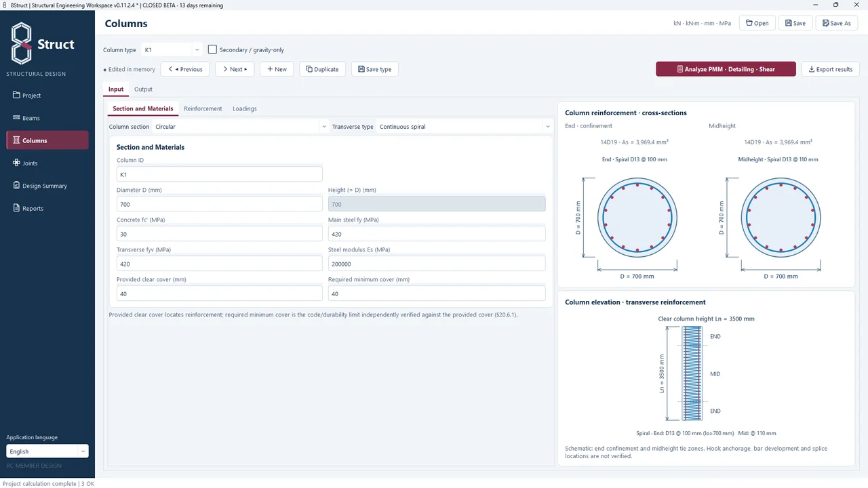Export results from the toolbar
The height and width of the screenshot is (488, 868).
pyautogui.click(x=831, y=69)
